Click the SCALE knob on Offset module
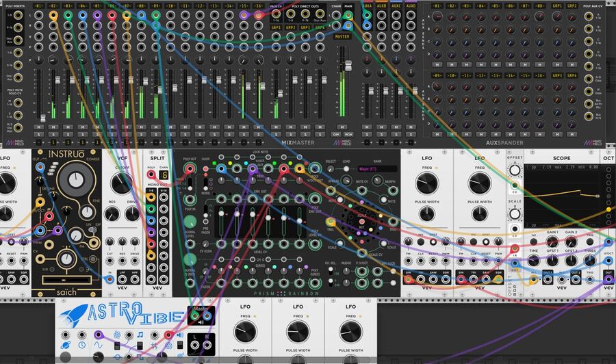Screen dimensions: 616x364 click(515, 214)
